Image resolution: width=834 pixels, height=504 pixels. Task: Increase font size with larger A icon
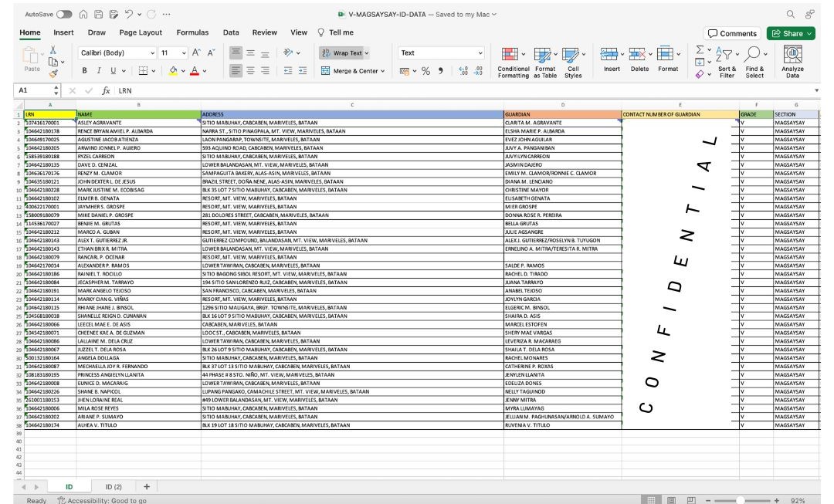196,52
